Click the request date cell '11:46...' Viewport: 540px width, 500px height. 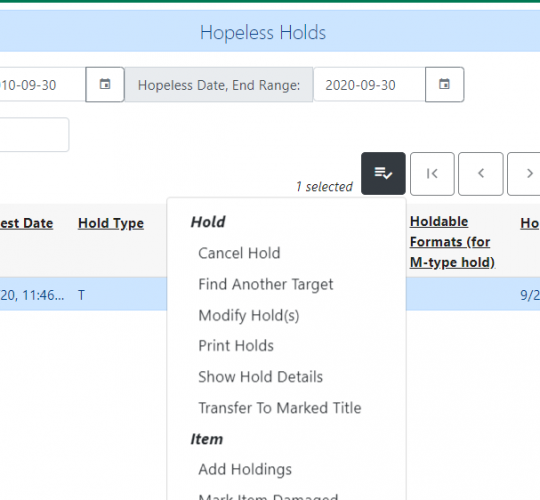(32, 295)
